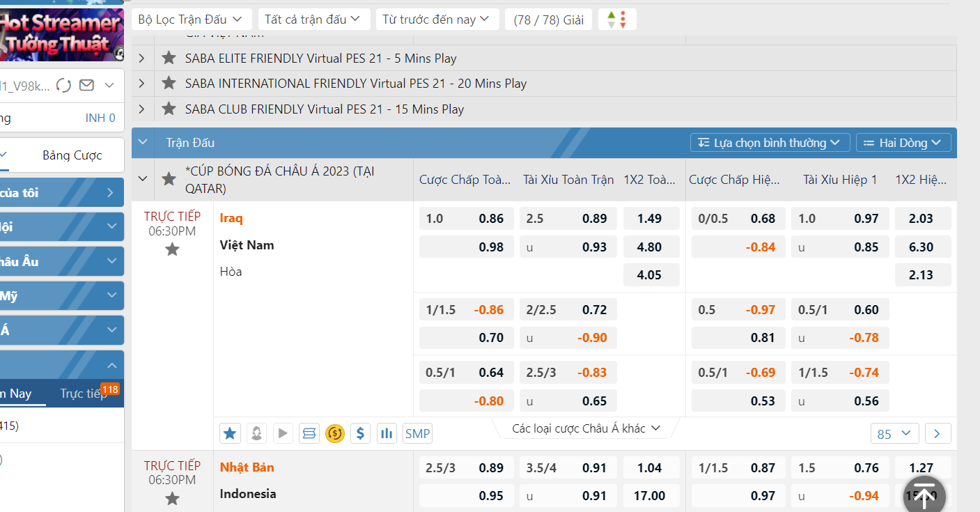Open the mail inbox icon
This screenshot has height=512, width=980.
86,84
